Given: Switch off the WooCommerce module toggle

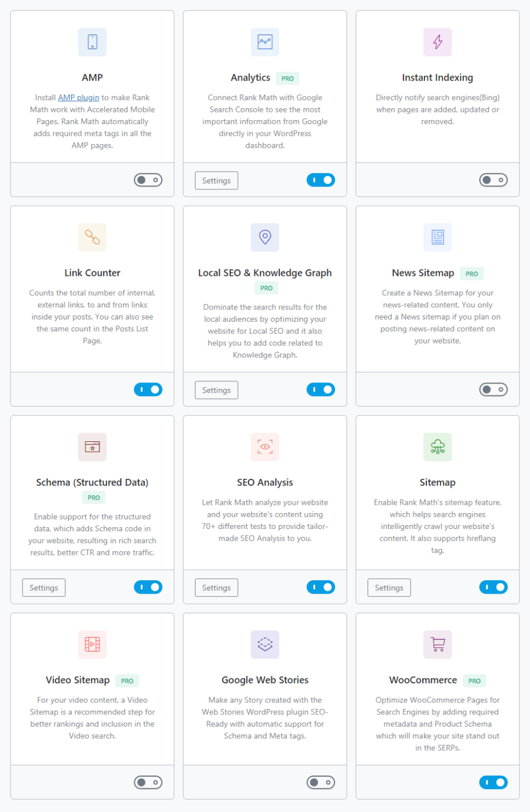Looking at the screenshot, I should click(x=493, y=783).
